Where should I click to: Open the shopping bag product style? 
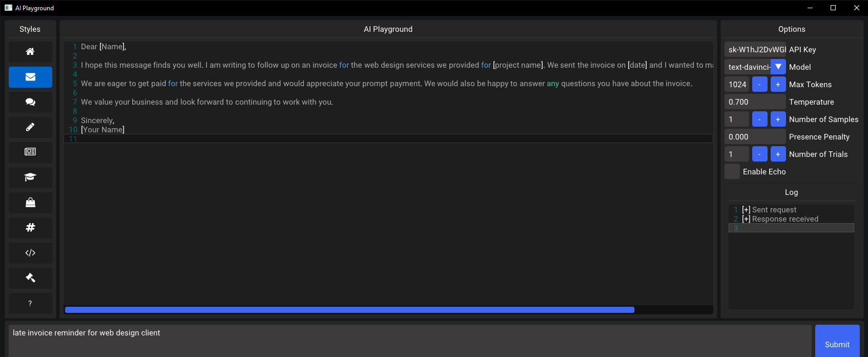pyautogui.click(x=30, y=203)
